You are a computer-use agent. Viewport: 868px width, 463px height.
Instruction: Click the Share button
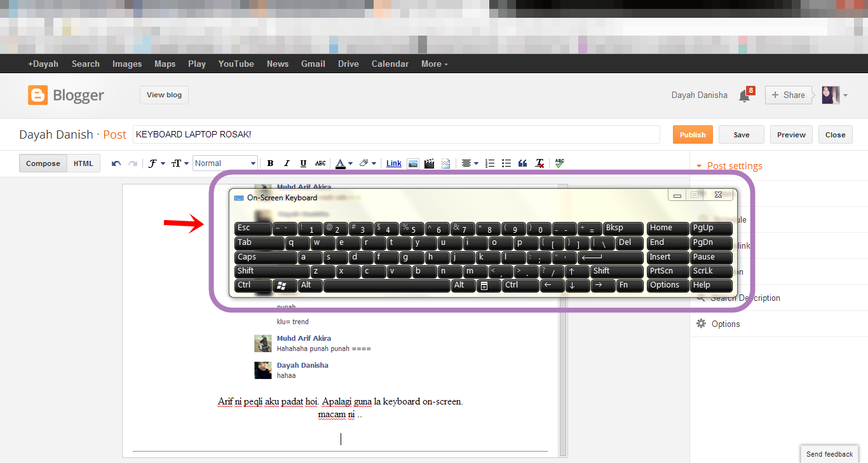(789, 95)
